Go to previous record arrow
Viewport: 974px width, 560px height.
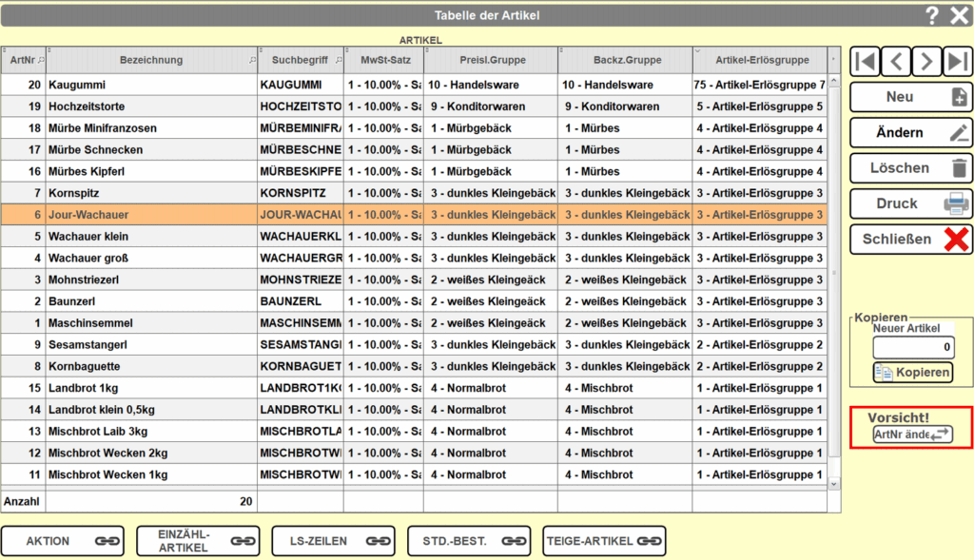(x=896, y=62)
